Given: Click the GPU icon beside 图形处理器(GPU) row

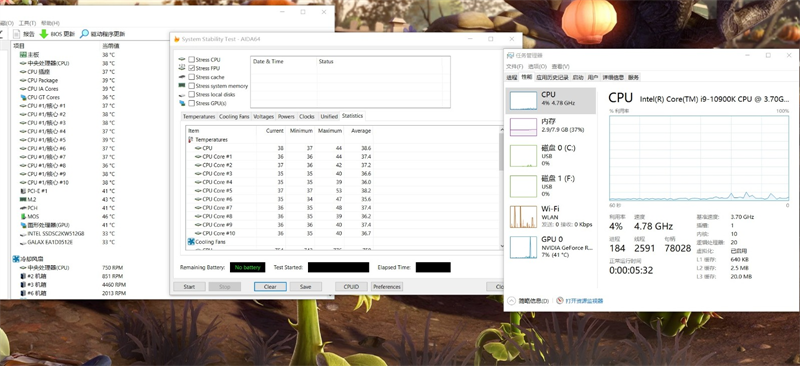Looking at the screenshot, I should tap(23, 225).
